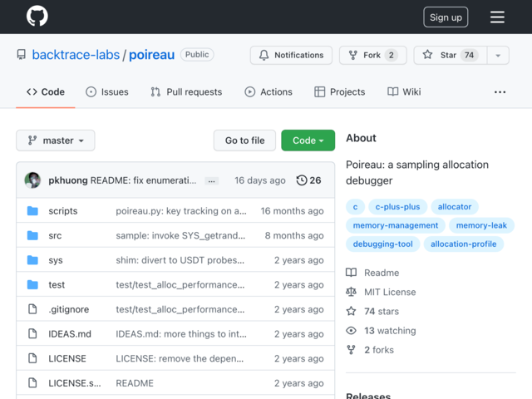Click the Sign up button
This screenshot has width=532, height=399.
(446, 17)
